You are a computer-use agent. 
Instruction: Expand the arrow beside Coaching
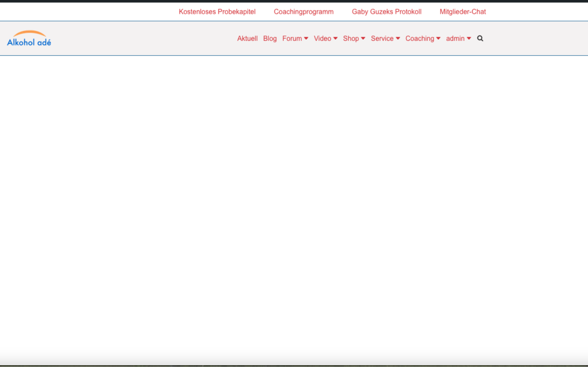click(x=439, y=38)
